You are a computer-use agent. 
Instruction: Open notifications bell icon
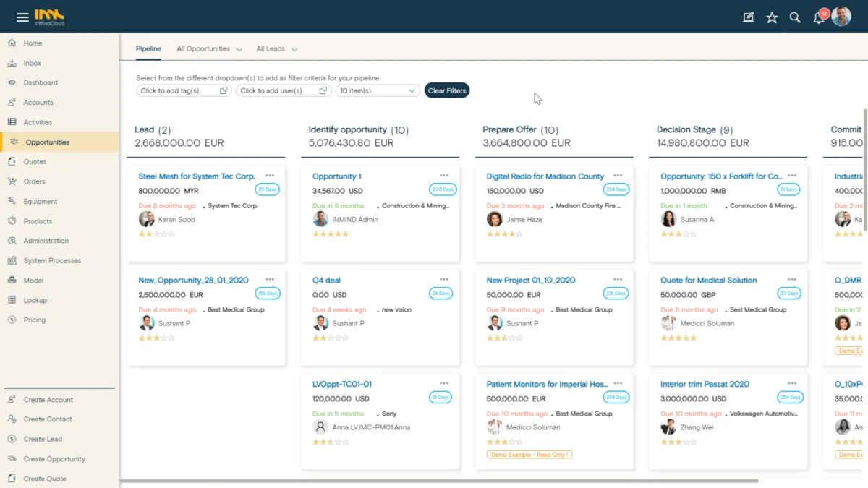819,18
